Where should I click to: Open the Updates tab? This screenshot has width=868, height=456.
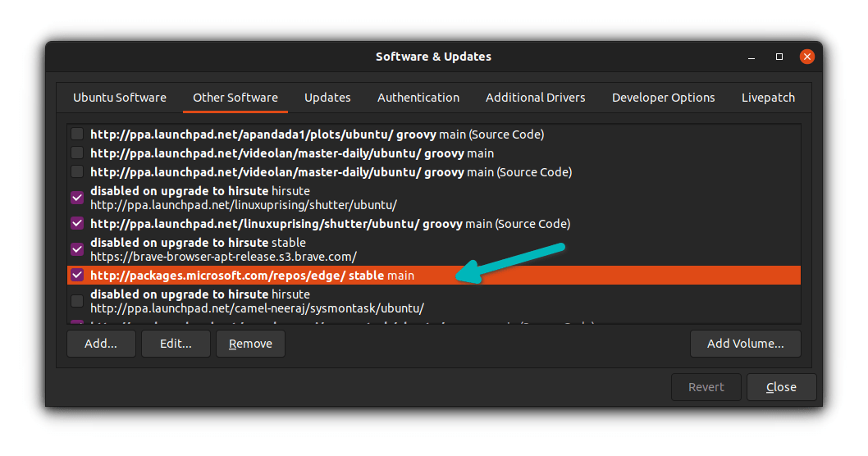[x=327, y=98]
